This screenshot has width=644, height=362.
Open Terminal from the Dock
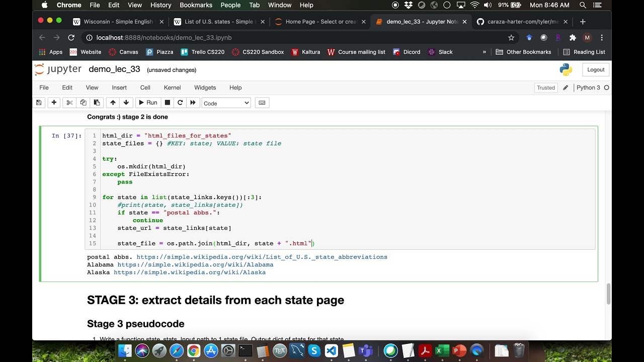tap(245, 350)
